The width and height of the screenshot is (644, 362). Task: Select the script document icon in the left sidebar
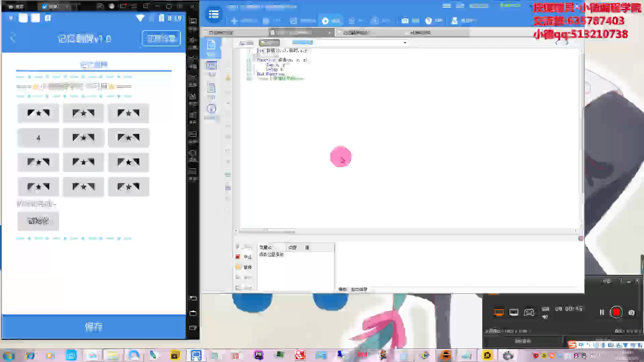(211, 45)
